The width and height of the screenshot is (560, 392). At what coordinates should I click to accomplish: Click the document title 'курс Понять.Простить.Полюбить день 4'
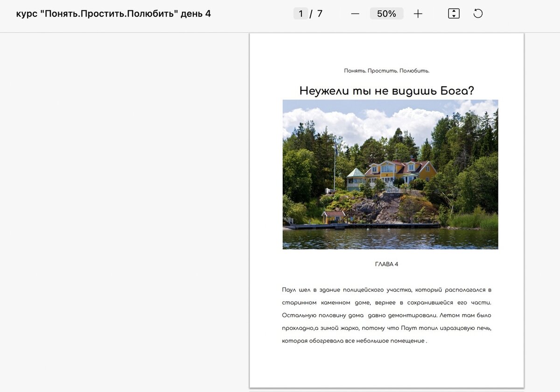(113, 14)
